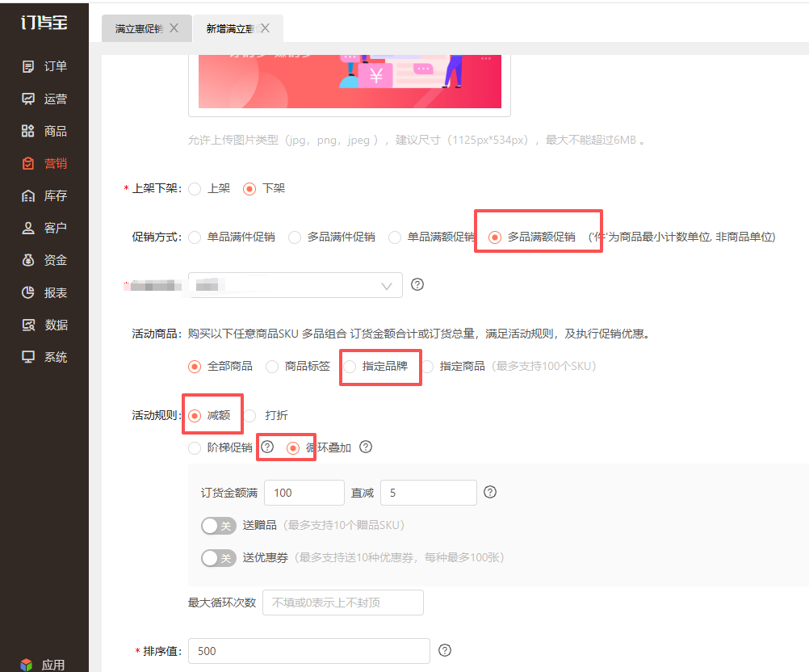Click help icon beside 阶梯促销
Viewport: 809px width, 672px height.
click(x=267, y=447)
